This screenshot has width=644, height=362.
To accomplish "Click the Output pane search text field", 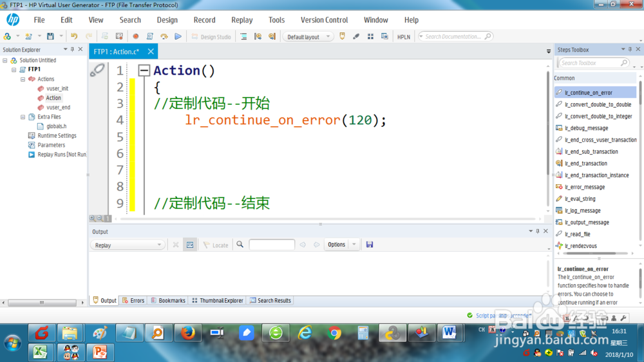I will pos(272,245).
